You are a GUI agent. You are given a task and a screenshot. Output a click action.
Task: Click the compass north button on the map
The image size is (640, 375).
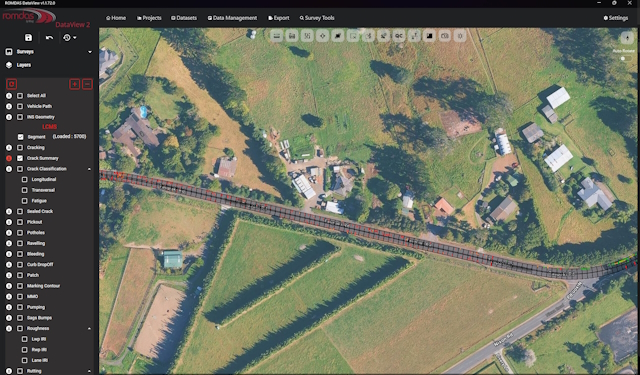click(627, 38)
